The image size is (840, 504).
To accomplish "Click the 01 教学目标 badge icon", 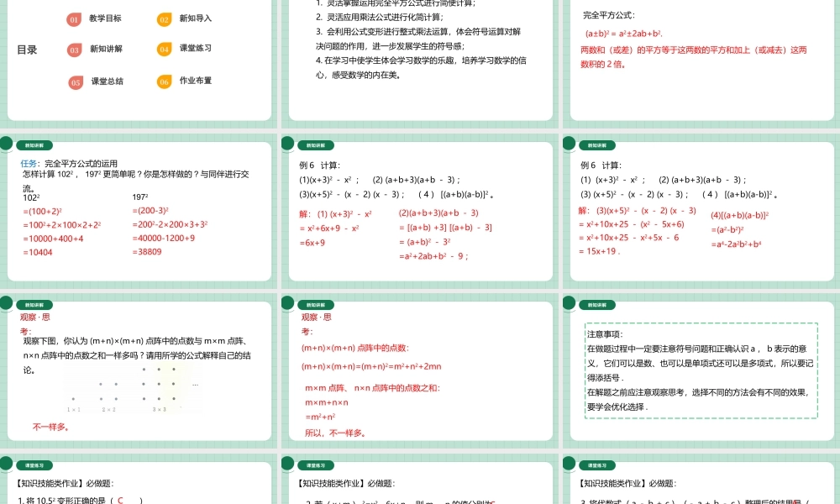I will coord(76,18).
